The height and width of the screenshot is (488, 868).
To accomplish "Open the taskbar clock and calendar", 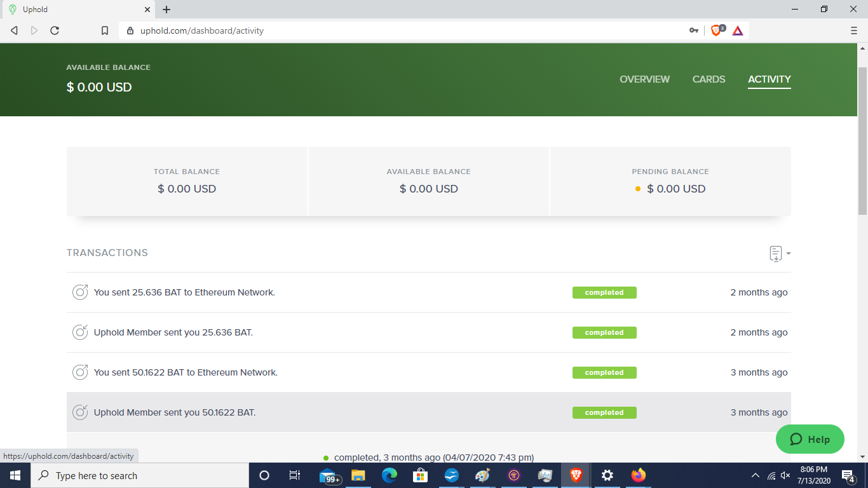I will (814, 475).
